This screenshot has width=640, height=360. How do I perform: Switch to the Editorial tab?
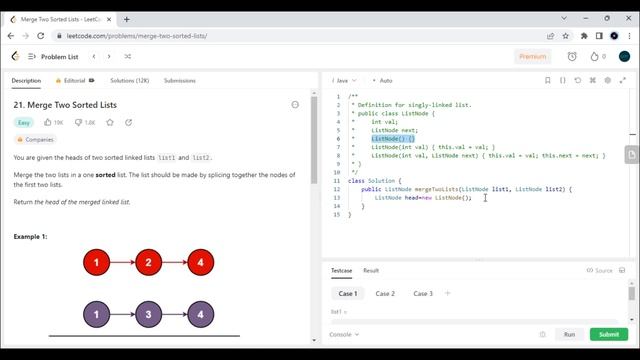coord(75,81)
